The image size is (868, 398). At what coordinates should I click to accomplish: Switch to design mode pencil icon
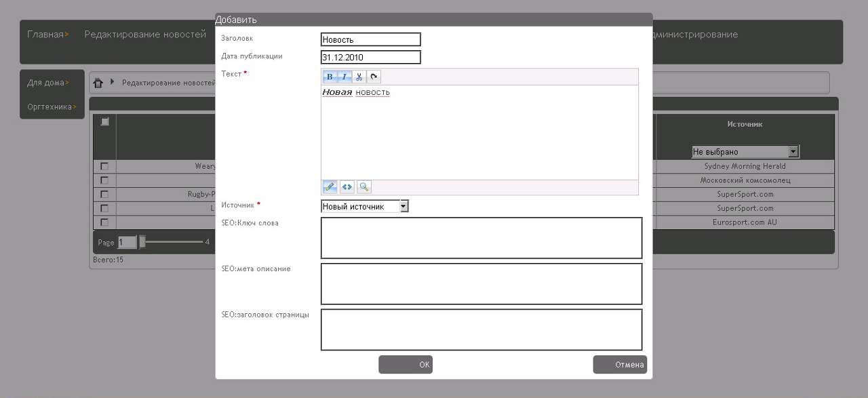coord(330,187)
